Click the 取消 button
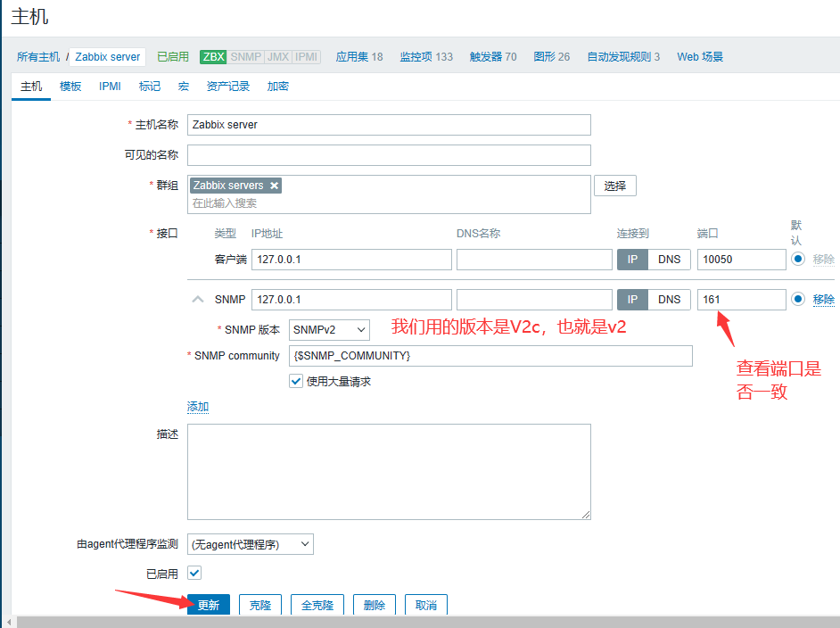The image size is (840, 628). pos(426,605)
